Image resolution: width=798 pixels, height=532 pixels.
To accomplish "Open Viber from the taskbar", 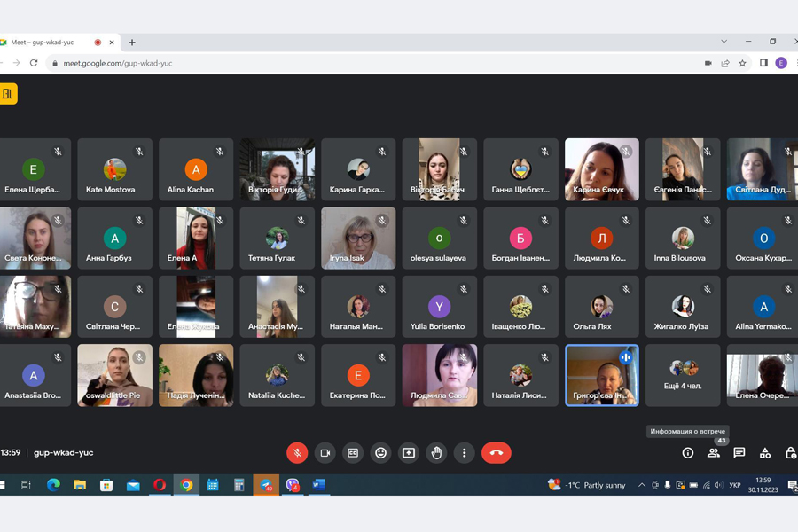I will 293,485.
